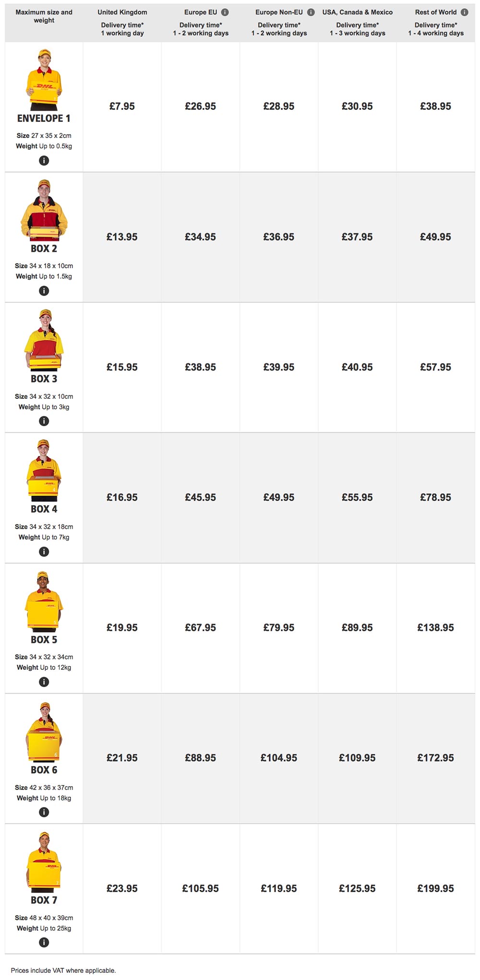Show Box 6 info icon details
480x980 pixels.
44,813
